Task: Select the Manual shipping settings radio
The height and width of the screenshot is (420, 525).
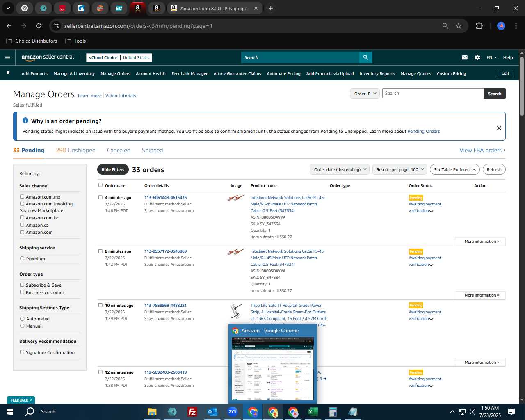Action: tap(22, 326)
